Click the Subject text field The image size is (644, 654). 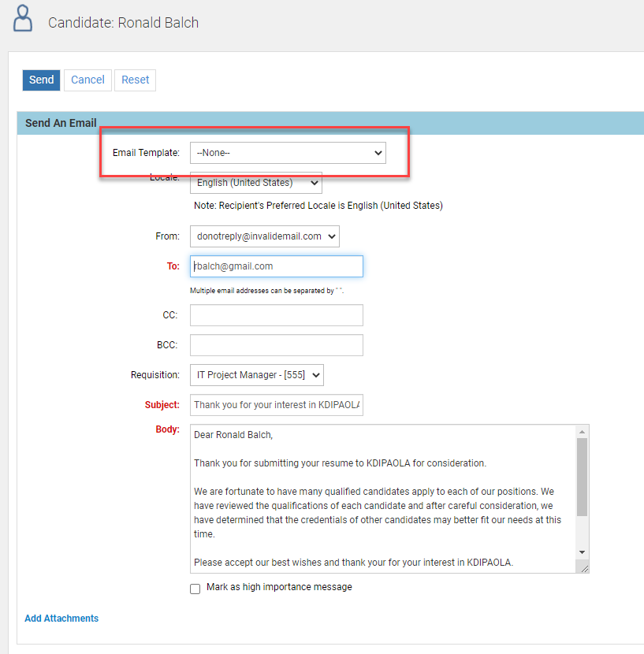coord(276,405)
